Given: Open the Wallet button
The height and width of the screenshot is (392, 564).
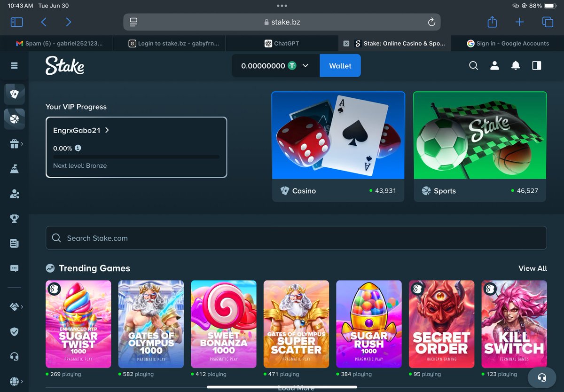Looking at the screenshot, I should click(x=340, y=66).
